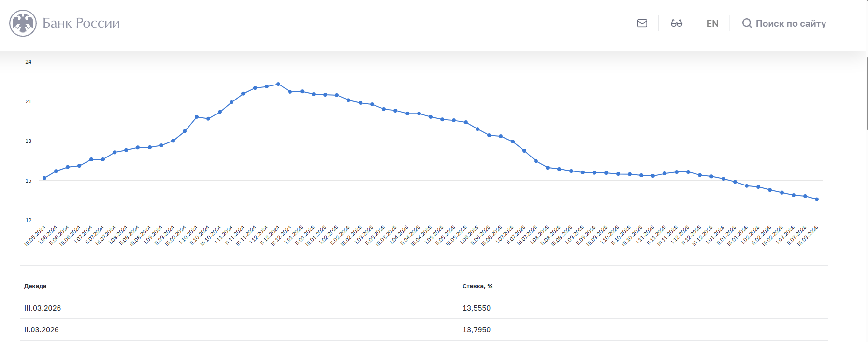The height and width of the screenshot is (342, 868).
Task: Click the Декада column header
Action: pos(35,286)
